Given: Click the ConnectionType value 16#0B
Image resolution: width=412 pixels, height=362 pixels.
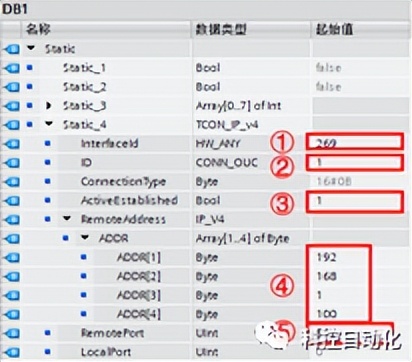Looking at the screenshot, I should click(x=334, y=181).
